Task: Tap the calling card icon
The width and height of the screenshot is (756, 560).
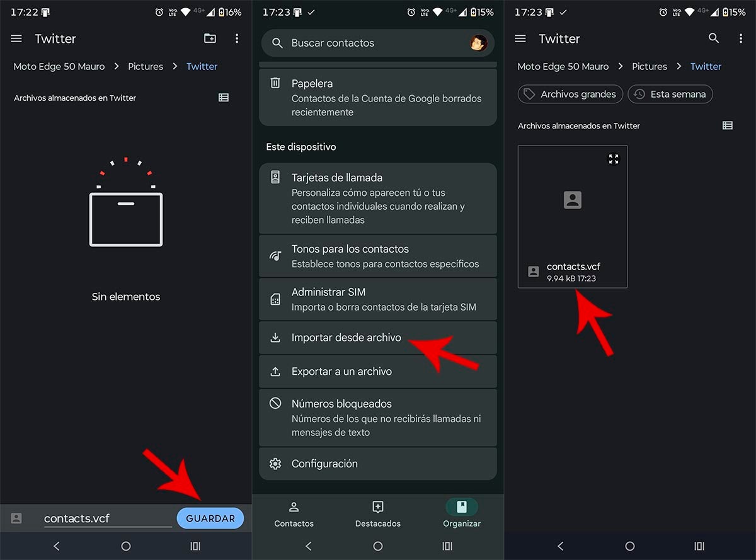Action: pyautogui.click(x=275, y=177)
